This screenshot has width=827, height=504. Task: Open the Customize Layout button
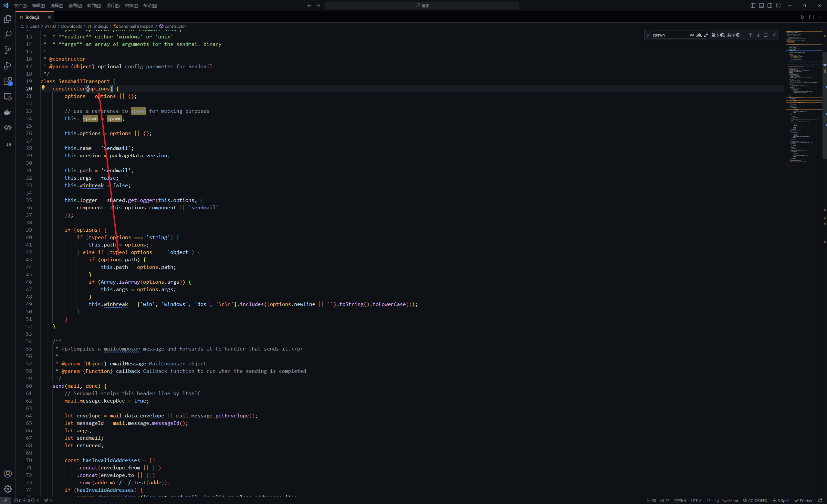tap(778, 5)
